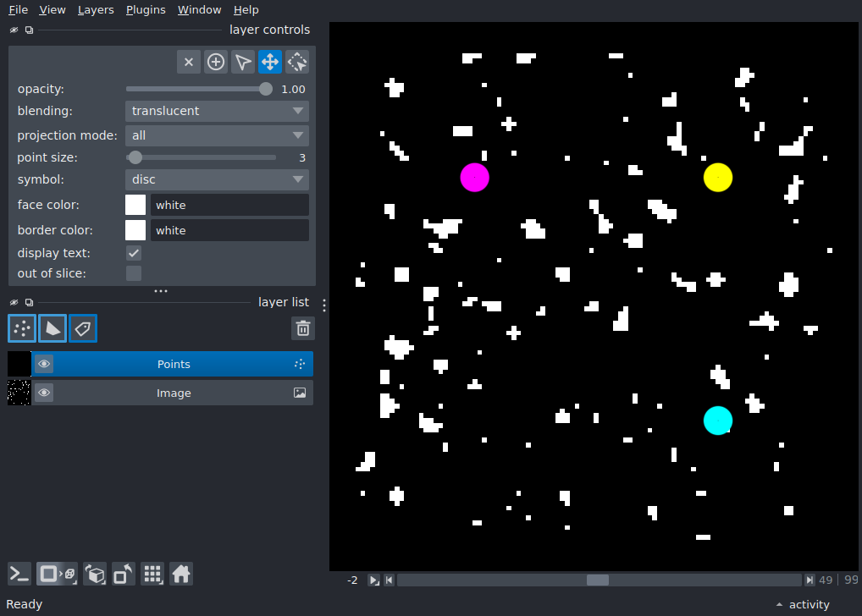Enable the out of slice checkbox
This screenshot has width=862, height=616.
134,273
